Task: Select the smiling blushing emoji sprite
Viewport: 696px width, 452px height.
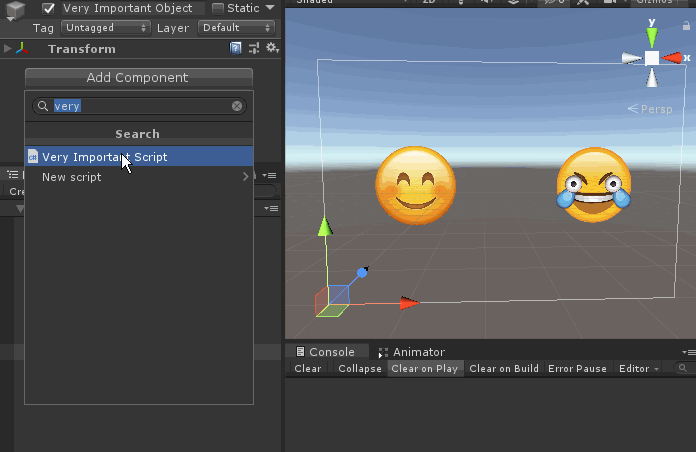Action: point(415,185)
